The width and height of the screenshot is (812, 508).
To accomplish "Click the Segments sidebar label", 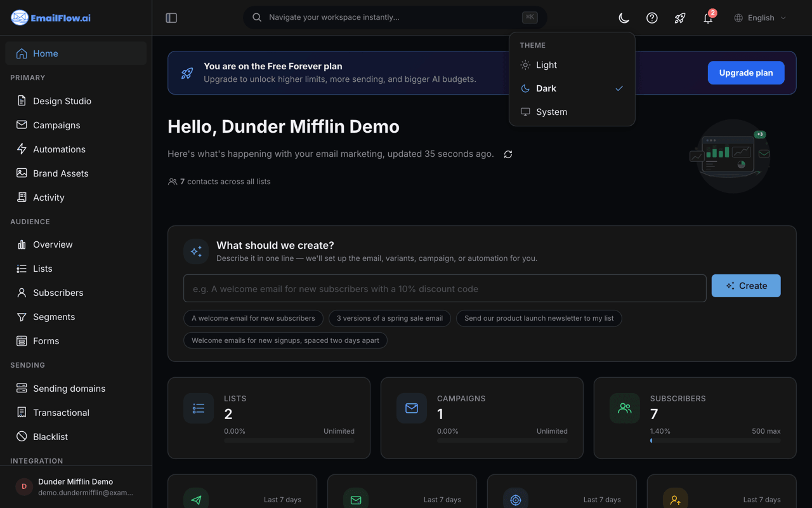I will tap(54, 317).
